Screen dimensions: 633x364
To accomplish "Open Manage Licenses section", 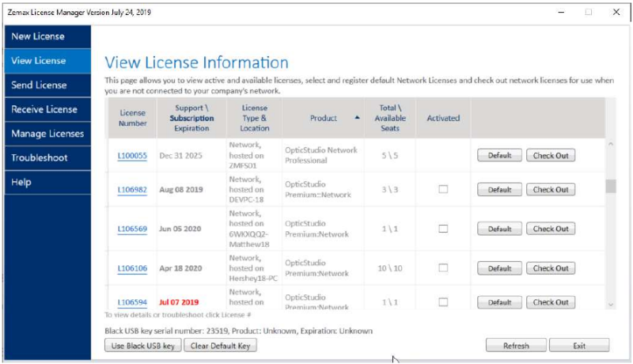I will coord(47,134).
